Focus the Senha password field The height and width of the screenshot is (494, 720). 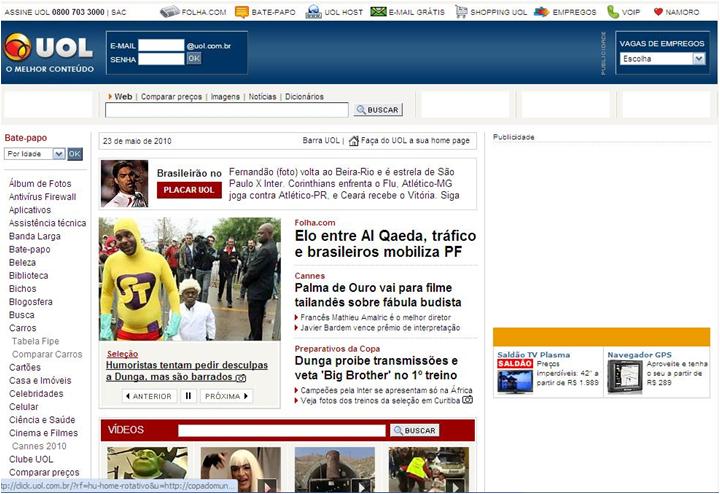tap(161, 59)
